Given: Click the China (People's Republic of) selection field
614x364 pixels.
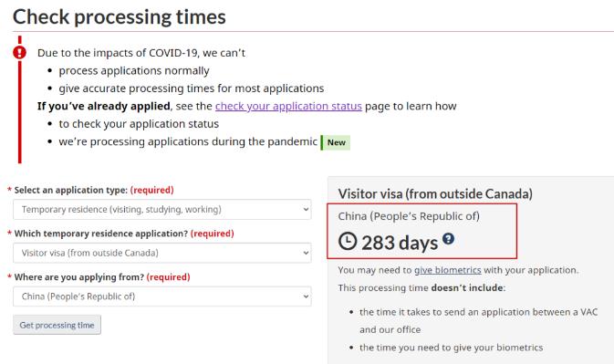Looking at the screenshot, I should [x=162, y=296].
